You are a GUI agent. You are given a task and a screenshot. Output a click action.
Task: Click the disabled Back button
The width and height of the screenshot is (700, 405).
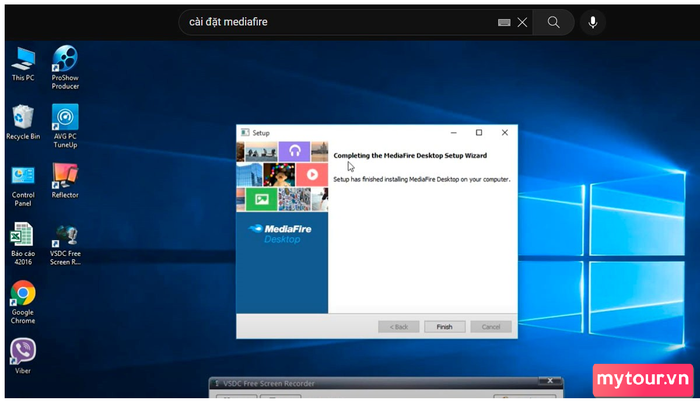[x=399, y=327]
